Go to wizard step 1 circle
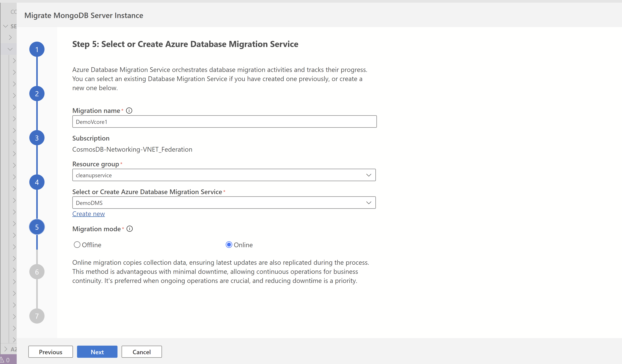Viewport: 622px width, 364px height. (37, 49)
